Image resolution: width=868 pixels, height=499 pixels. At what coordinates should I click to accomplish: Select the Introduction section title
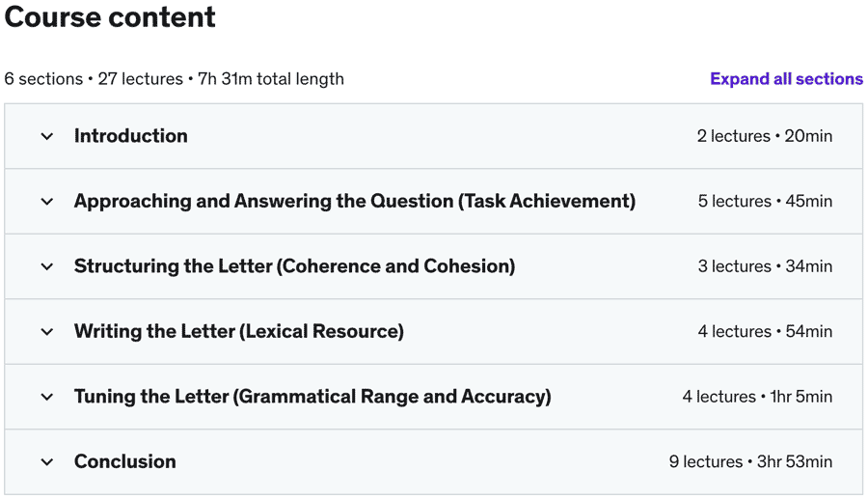[x=131, y=136]
